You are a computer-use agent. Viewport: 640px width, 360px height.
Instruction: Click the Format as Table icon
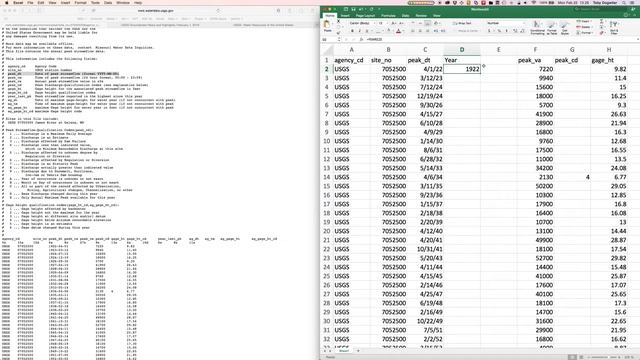pos(551,27)
